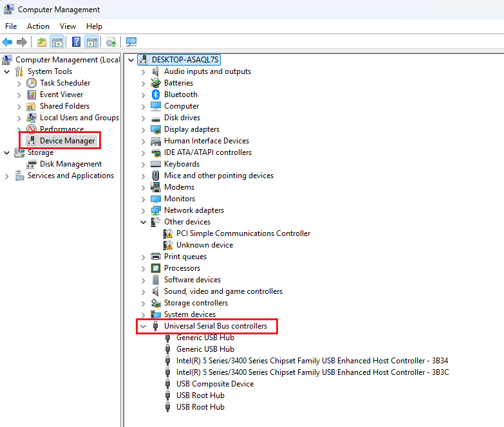504x427 pixels.
Task: Click the Bluetooth category icon
Action: pos(156,95)
